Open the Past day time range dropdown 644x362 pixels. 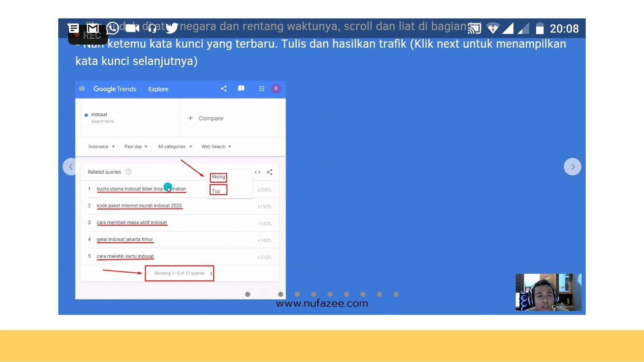click(136, 146)
